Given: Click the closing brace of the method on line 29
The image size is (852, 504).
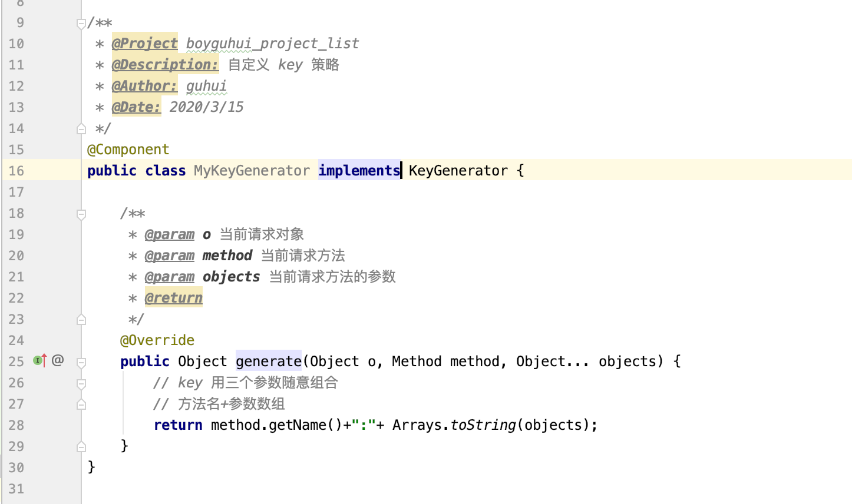Looking at the screenshot, I should (x=124, y=446).
